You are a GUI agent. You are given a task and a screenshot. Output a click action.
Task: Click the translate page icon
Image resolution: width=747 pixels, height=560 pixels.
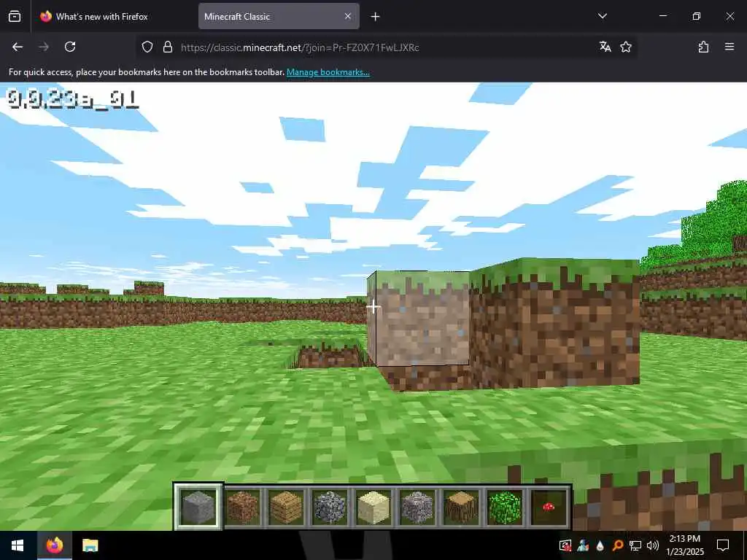(x=605, y=47)
